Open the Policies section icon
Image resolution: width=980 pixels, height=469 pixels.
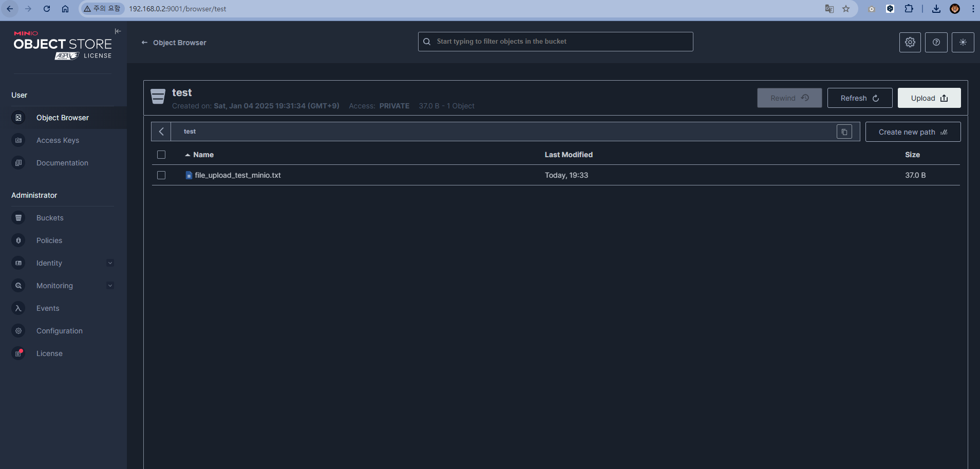(x=18, y=240)
